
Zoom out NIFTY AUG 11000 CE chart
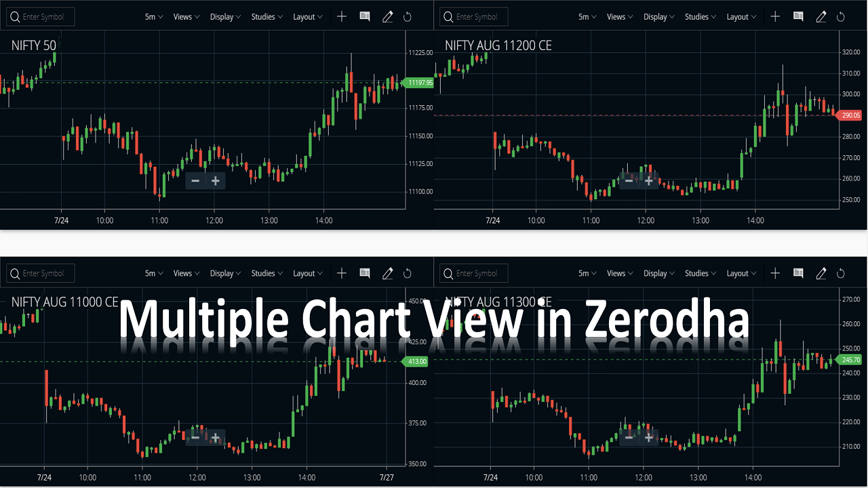pyautogui.click(x=195, y=438)
